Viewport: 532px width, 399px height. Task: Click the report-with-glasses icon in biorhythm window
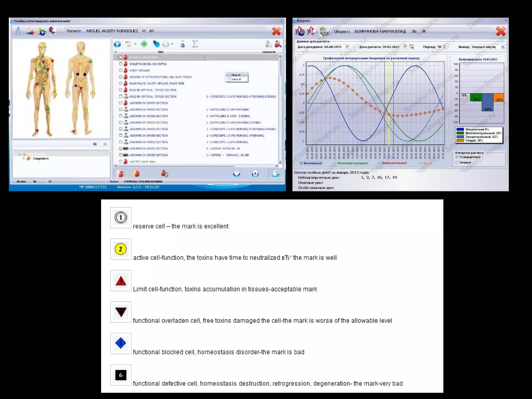click(324, 31)
